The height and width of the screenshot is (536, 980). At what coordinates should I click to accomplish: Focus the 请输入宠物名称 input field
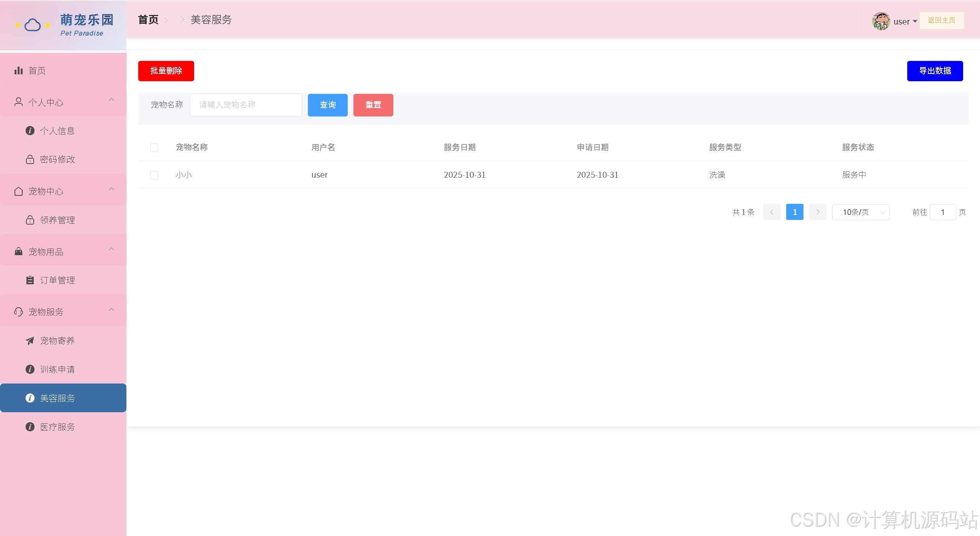pyautogui.click(x=246, y=105)
